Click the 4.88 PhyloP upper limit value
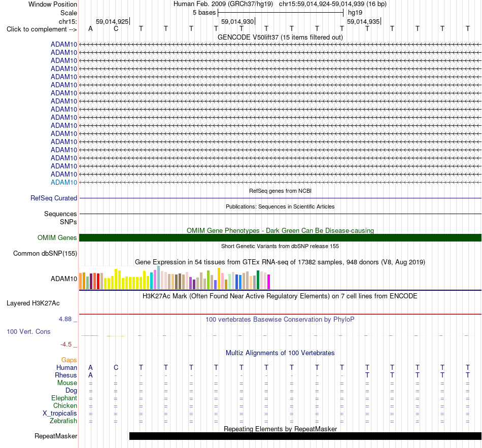The image size is (482, 448). (x=65, y=319)
